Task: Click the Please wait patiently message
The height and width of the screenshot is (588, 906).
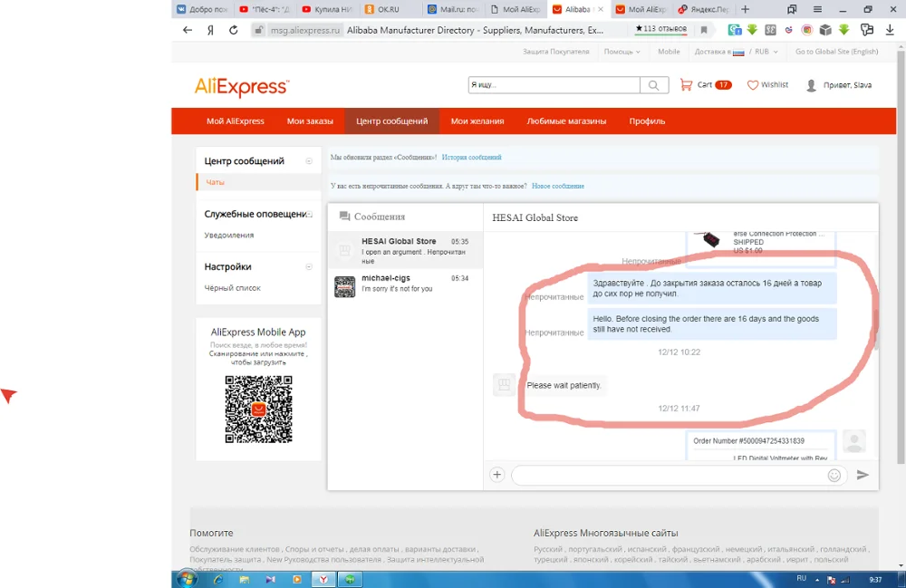Action: point(564,385)
